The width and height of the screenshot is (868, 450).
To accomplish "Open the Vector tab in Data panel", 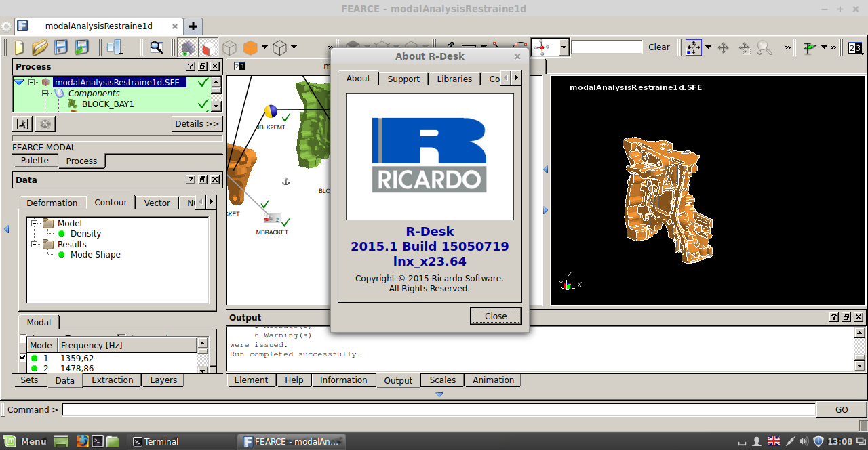I will [x=157, y=203].
